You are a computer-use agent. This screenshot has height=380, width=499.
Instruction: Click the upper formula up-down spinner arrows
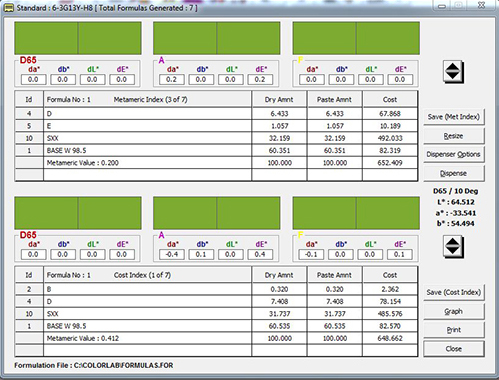453,72
